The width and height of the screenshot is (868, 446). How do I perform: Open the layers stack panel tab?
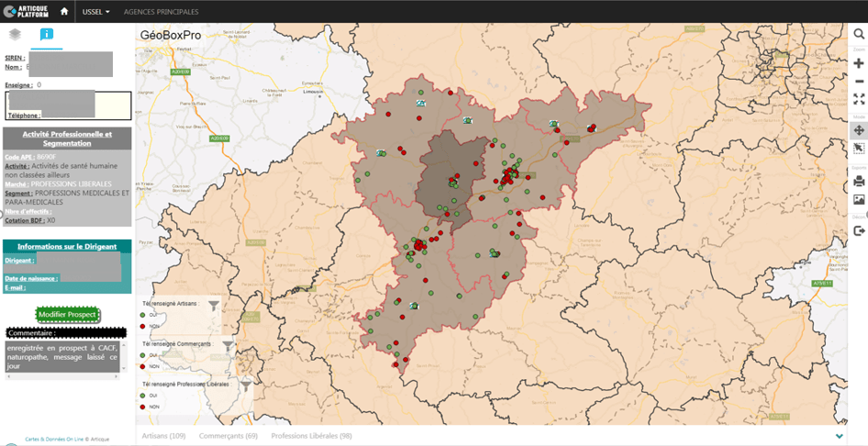16,35
